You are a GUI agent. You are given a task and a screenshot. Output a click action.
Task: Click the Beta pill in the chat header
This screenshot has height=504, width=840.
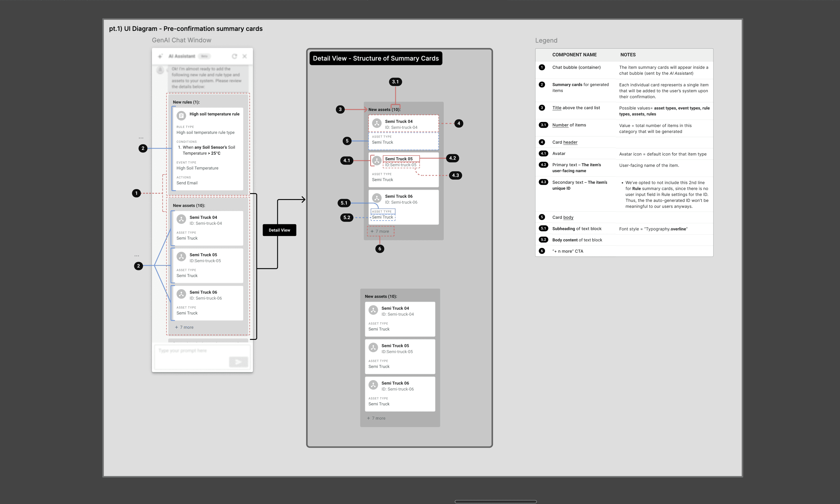pos(204,56)
